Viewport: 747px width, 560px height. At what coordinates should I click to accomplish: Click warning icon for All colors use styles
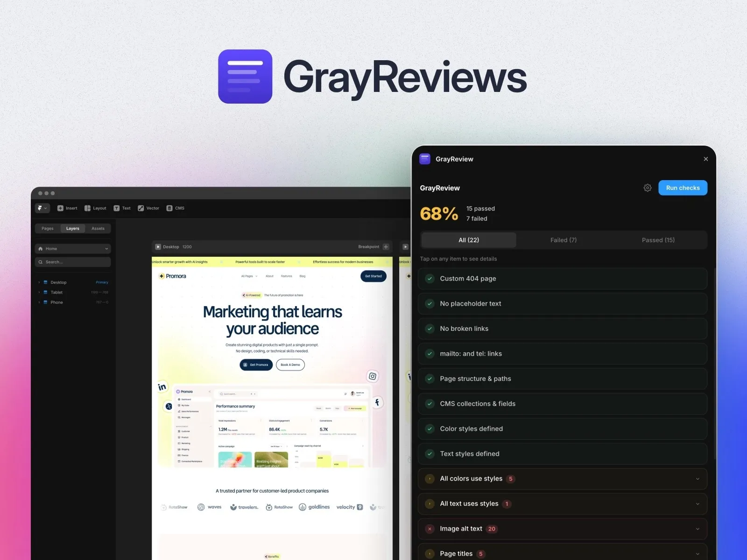pos(430,479)
